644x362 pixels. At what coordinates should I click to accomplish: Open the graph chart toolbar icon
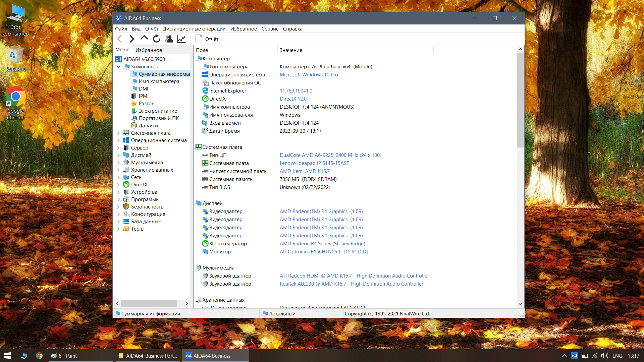click(x=181, y=39)
